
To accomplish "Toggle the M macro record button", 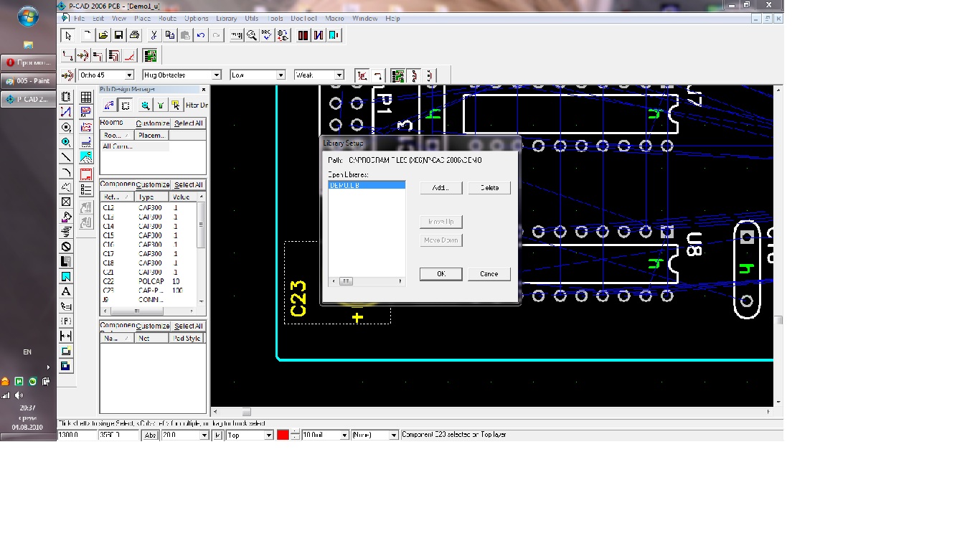I will pos(217,435).
